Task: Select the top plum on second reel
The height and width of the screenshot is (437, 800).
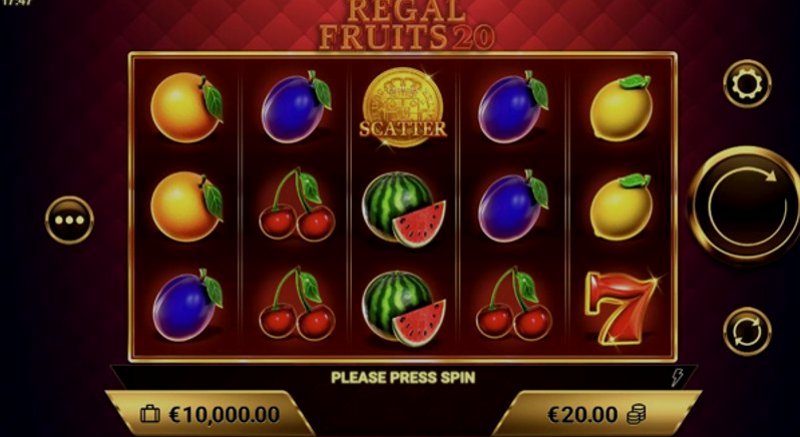Action: click(296, 107)
